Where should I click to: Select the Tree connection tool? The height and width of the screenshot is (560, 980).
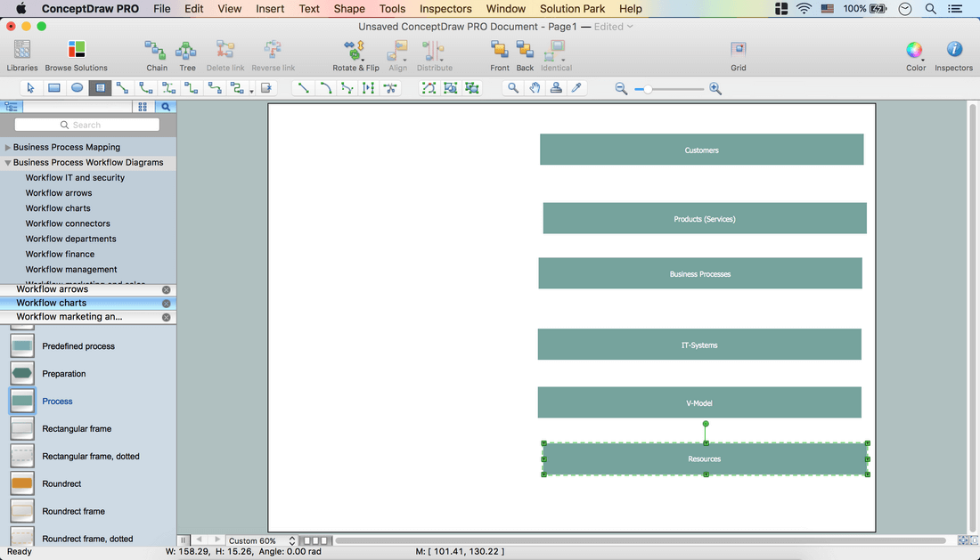click(x=187, y=51)
